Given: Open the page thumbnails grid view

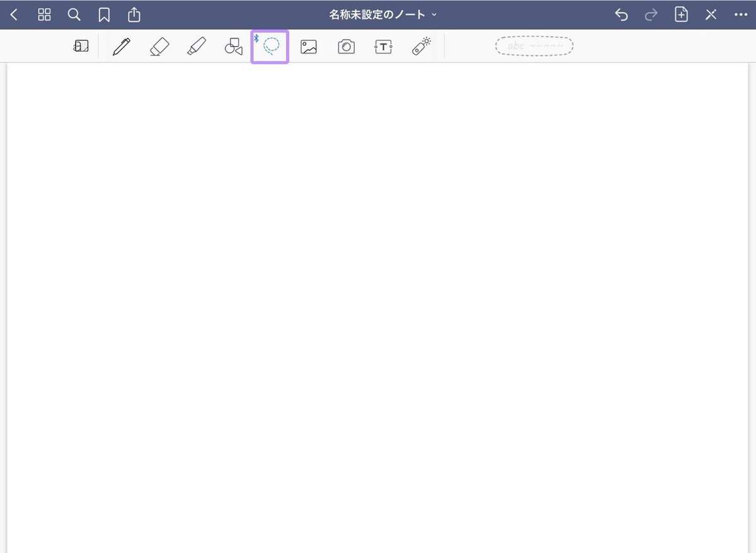Looking at the screenshot, I should coord(44,15).
